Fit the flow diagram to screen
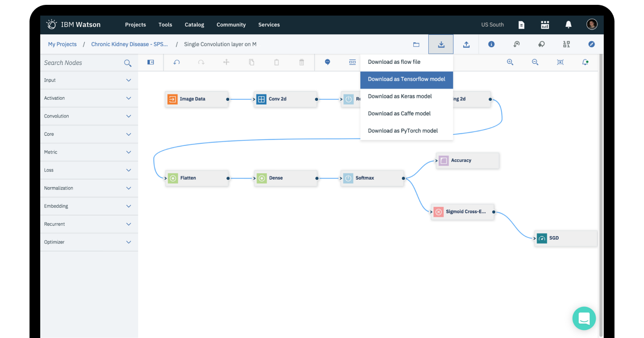This screenshot has width=644, height=338. click(560, 62)
